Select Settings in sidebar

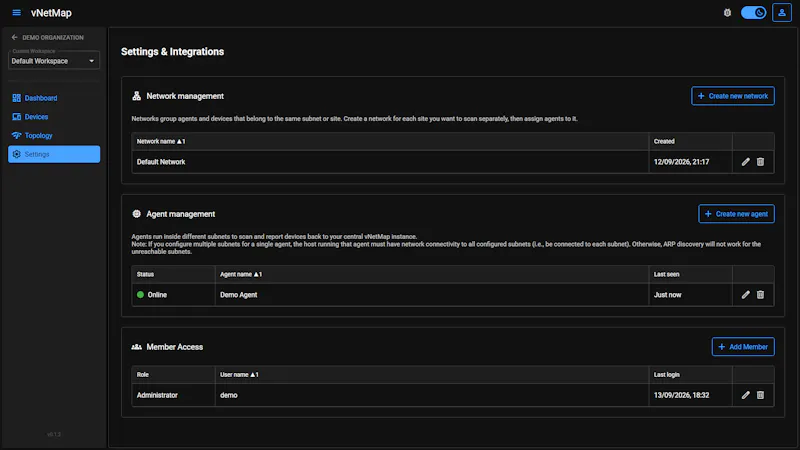(x=54, y=154)
